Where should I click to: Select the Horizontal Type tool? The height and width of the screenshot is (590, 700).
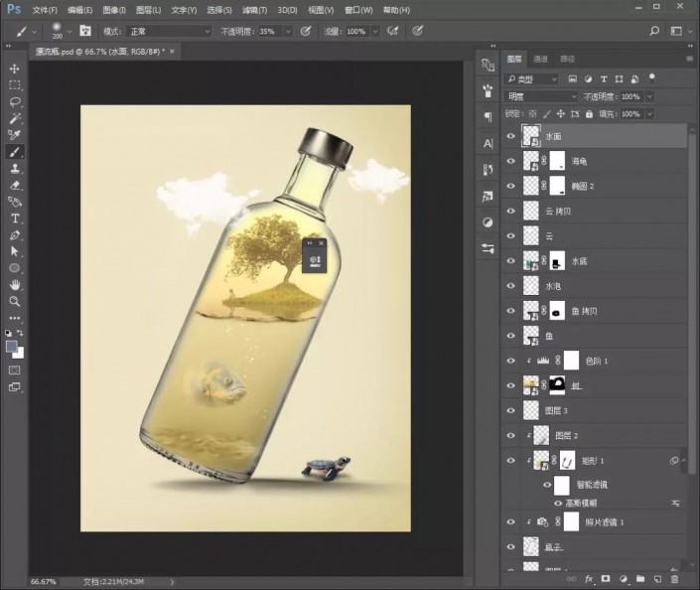[14, 219]
